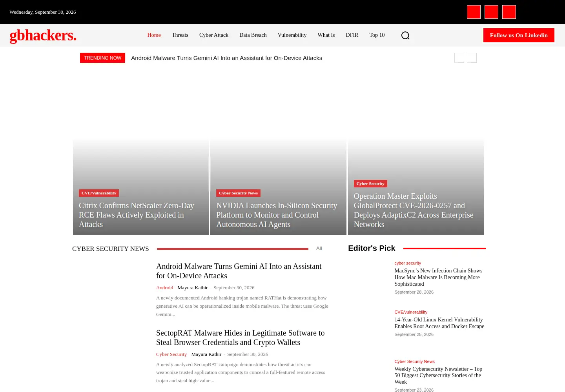The image size is (565, 392).
Task: Click the rightmost red social icon in top bar
Action: coord(509,12)
